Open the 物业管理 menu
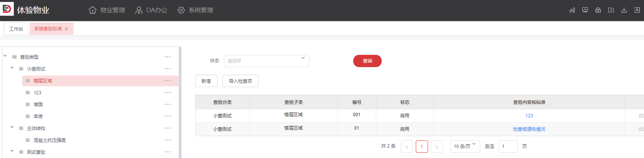The image size is (644, 158). 107,10
